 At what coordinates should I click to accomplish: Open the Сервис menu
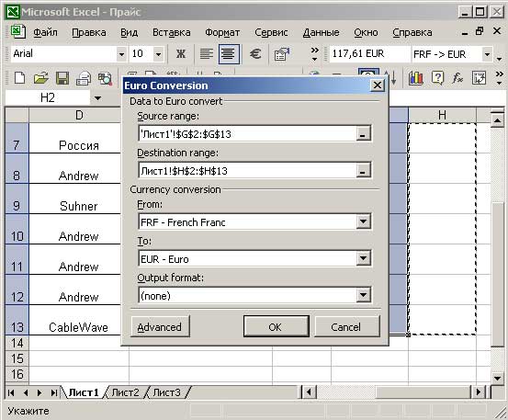coord(271,32)
